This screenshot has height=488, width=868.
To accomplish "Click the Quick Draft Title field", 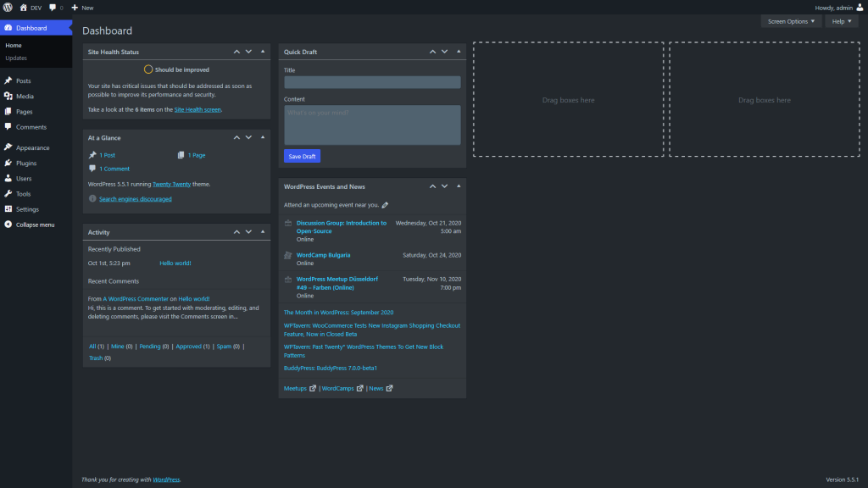I will coord(371,81).
